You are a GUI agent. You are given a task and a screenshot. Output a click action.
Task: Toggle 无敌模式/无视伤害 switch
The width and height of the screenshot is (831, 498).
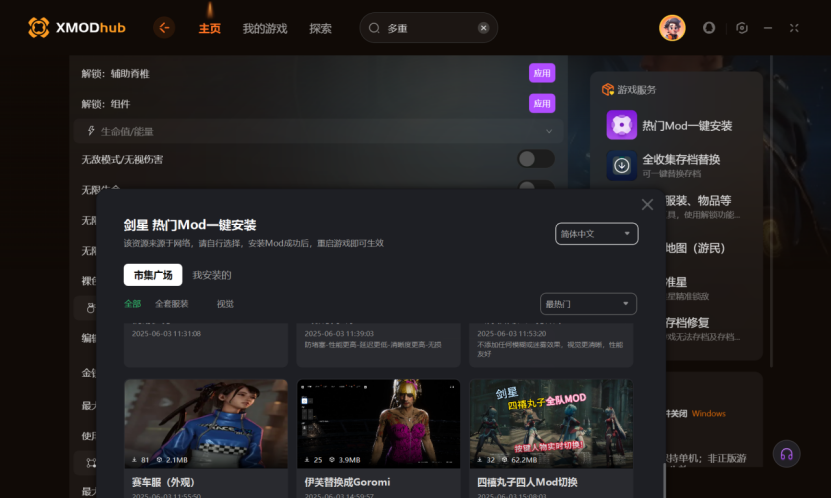[536, 159]
